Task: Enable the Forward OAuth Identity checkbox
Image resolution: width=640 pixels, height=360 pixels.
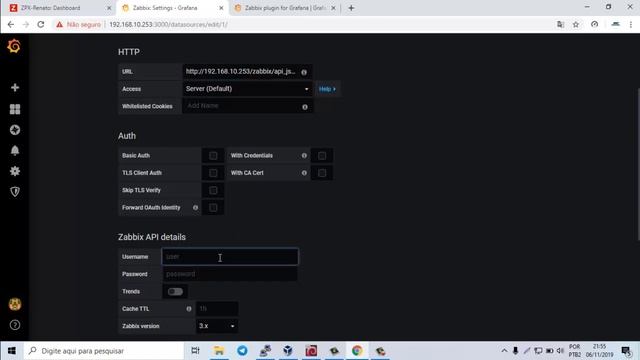Action: pyautogui.click(x=213, y=208)
